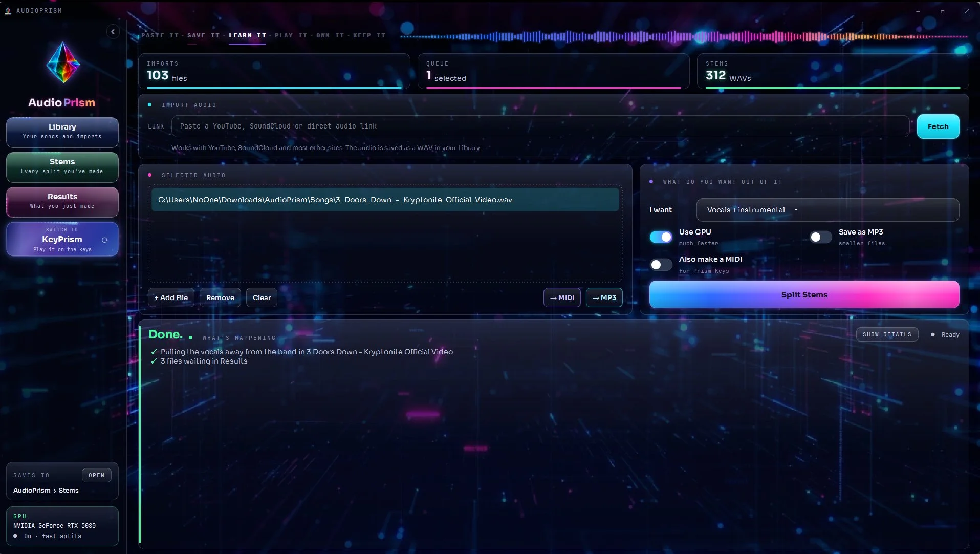Open the AudioPrism Stems save folder
Image resolution: width=980 pixels, height=554 pixels.
[x=96, y=475]
